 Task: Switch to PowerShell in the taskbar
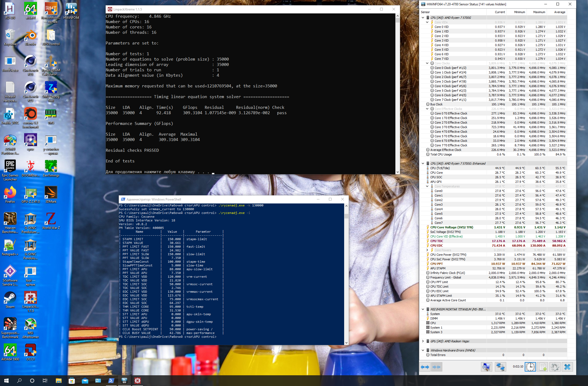(111, 381)
